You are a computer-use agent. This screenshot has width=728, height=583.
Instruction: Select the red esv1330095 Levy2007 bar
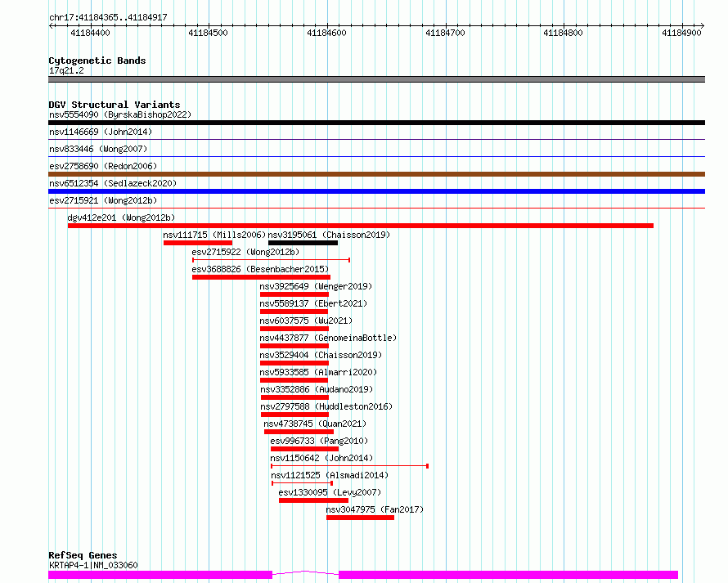coord(313,500)
